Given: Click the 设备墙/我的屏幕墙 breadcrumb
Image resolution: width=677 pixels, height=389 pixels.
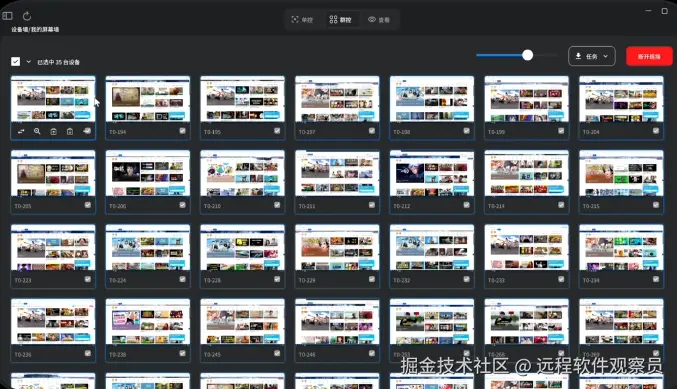Looking at the screenshot, I should click(35, 29).
